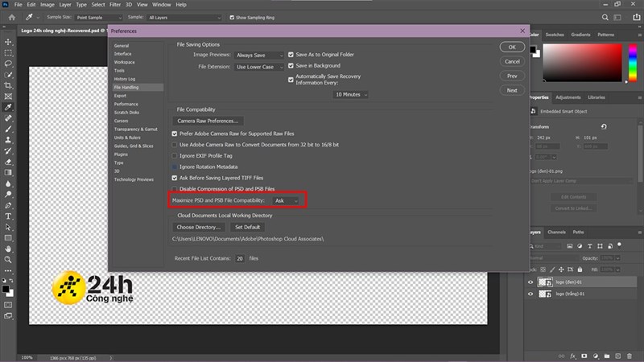Open the 10 Minutes recovery interval dropdown
644x362 pixels.
pyautogui.click(x=351, y=94)
